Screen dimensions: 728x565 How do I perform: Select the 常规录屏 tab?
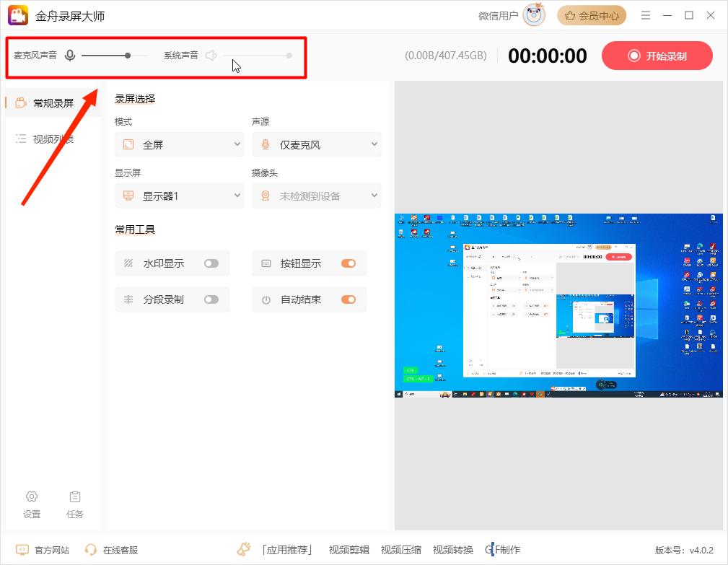52,102
